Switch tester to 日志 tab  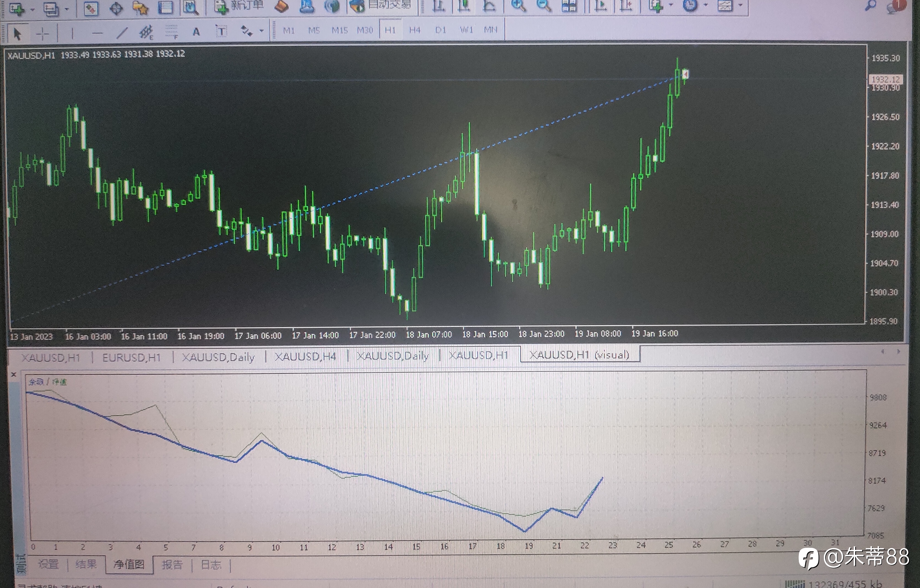pyautogui.click(x=211, y=565)
